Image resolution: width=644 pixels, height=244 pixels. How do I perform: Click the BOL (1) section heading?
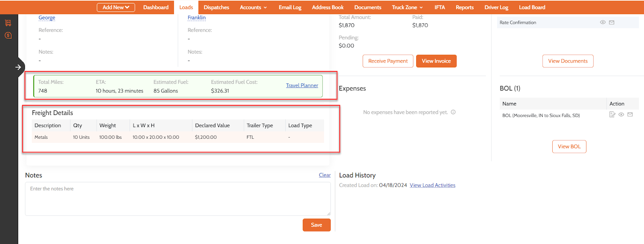point(510,88)
